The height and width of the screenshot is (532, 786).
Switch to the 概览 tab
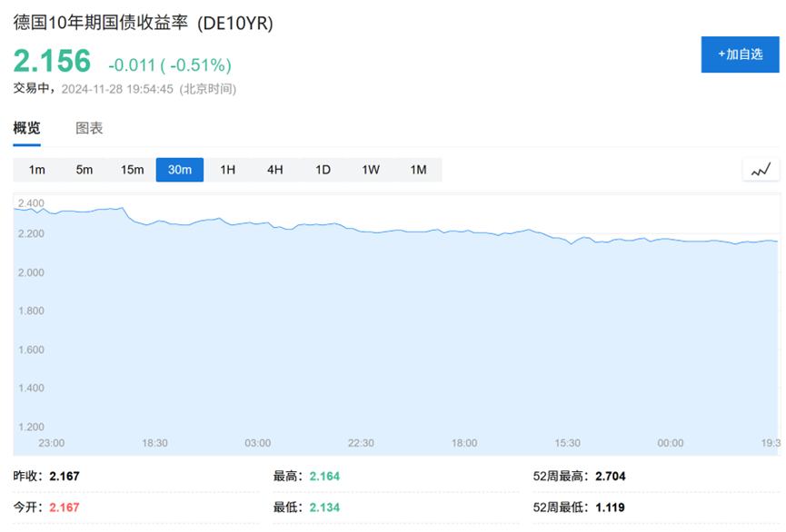[x=27, y=128]
